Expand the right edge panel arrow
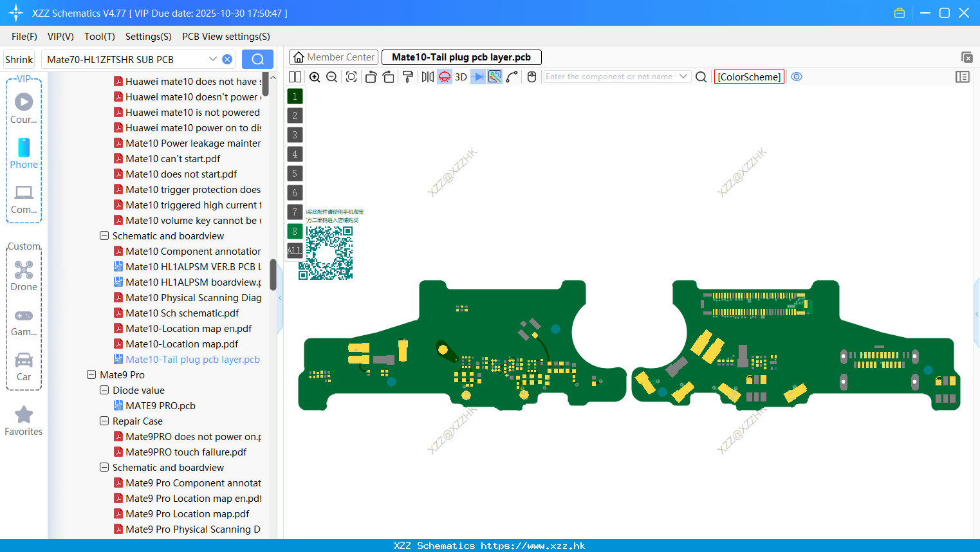 pos(977,314)
